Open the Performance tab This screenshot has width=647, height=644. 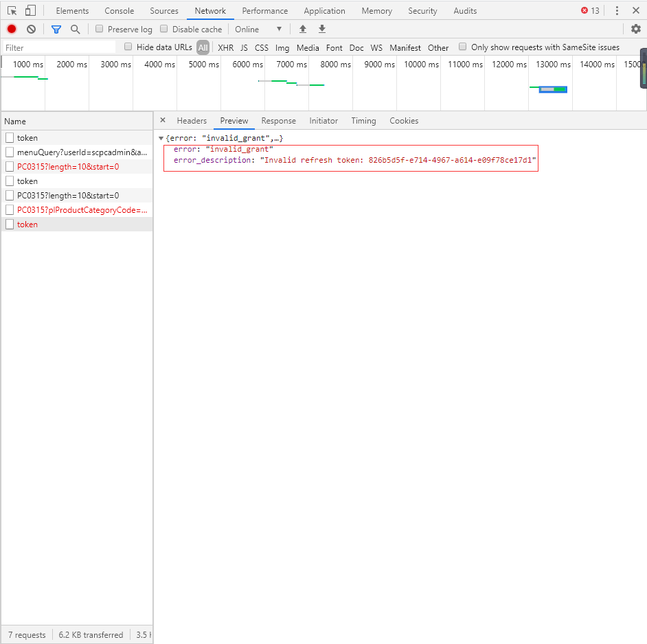click(264, 11)
